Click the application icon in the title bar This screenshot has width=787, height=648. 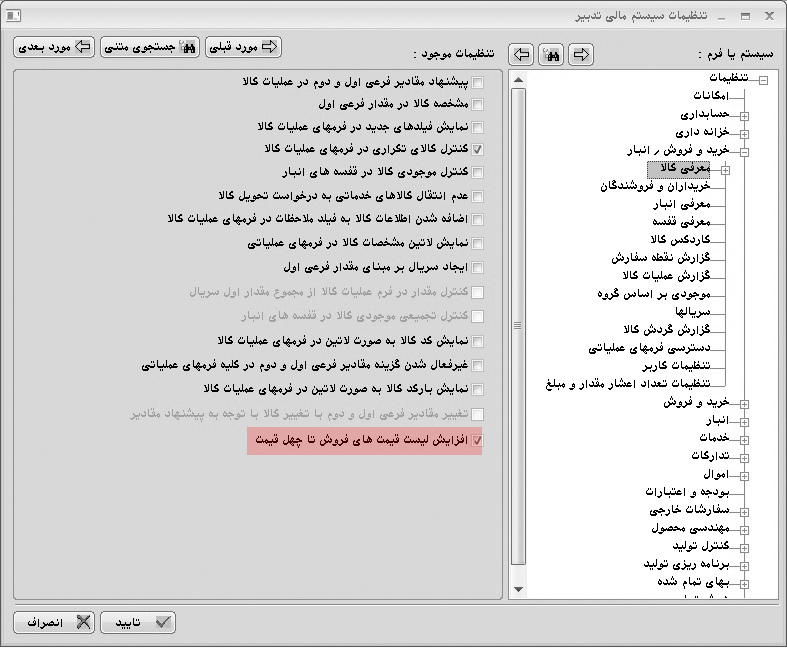point(14,16)
